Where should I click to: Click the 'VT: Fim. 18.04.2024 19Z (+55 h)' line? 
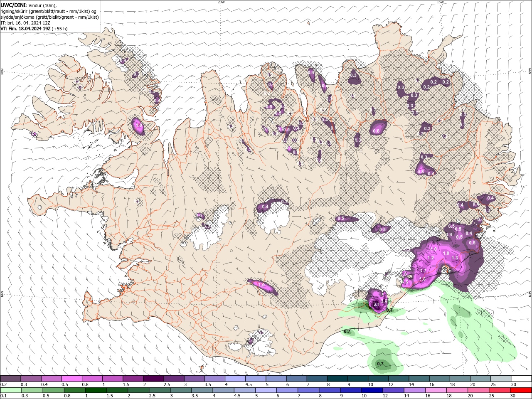click(x=34, y=29)
